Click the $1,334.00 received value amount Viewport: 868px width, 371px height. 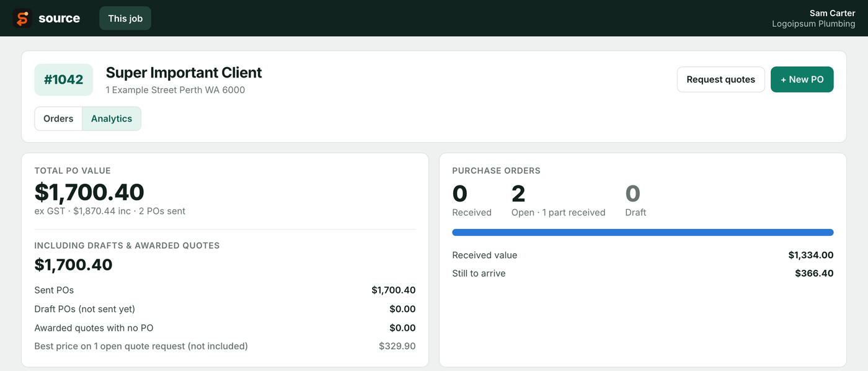(811, 255)
